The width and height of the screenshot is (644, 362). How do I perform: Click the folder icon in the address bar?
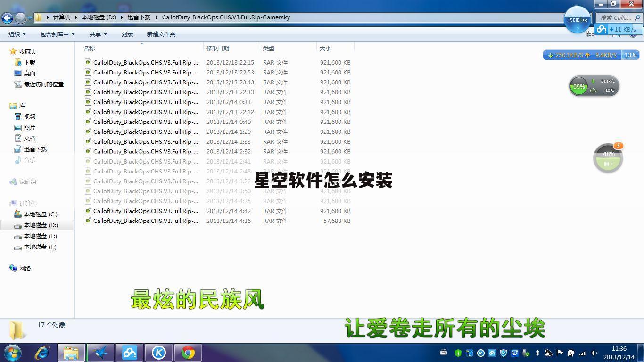click(39, 17)
